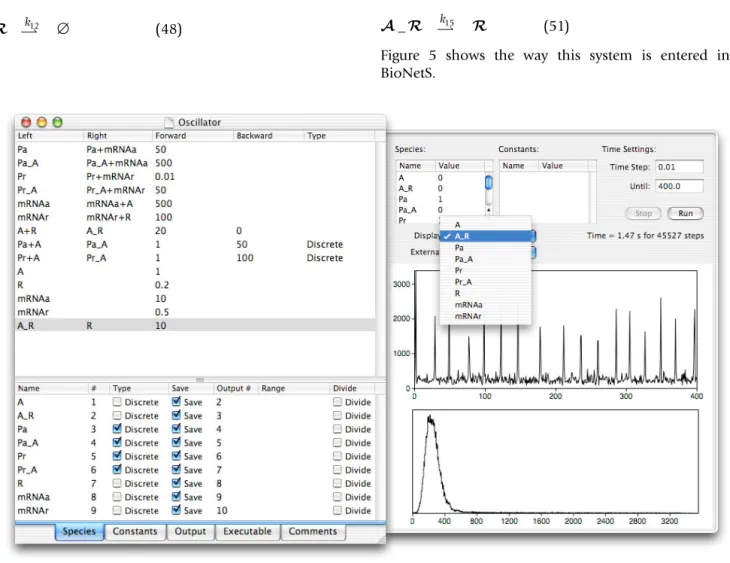Select the A_R to R reaction row
This screenshot has height=563, width=730.
click(x=195, y=326)
